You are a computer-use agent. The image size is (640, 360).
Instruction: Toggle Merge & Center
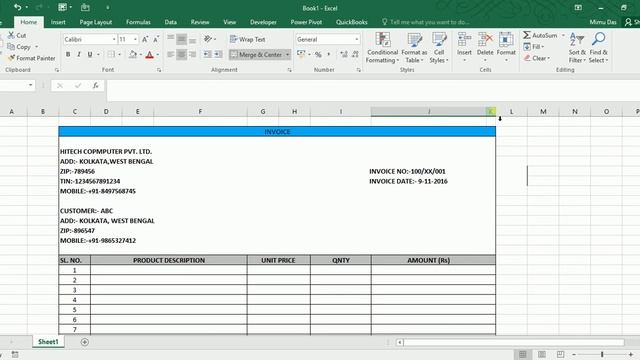(x=256, y=54)
